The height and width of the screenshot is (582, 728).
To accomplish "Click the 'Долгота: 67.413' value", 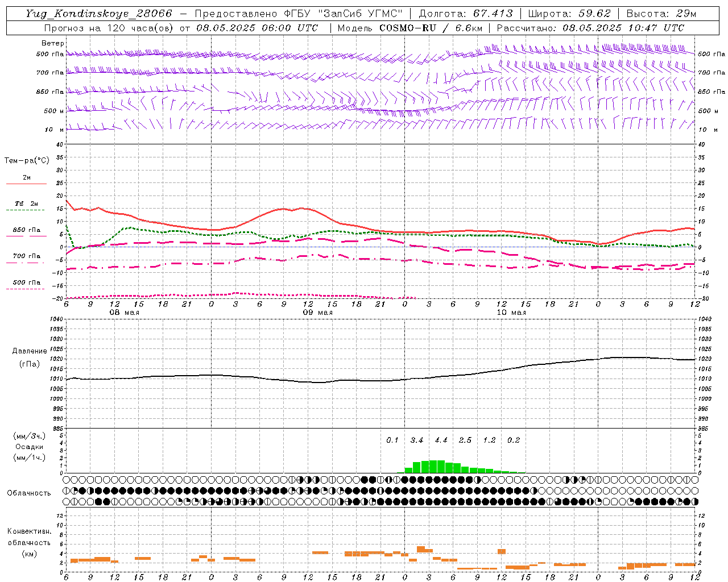I will pos(466,14).
